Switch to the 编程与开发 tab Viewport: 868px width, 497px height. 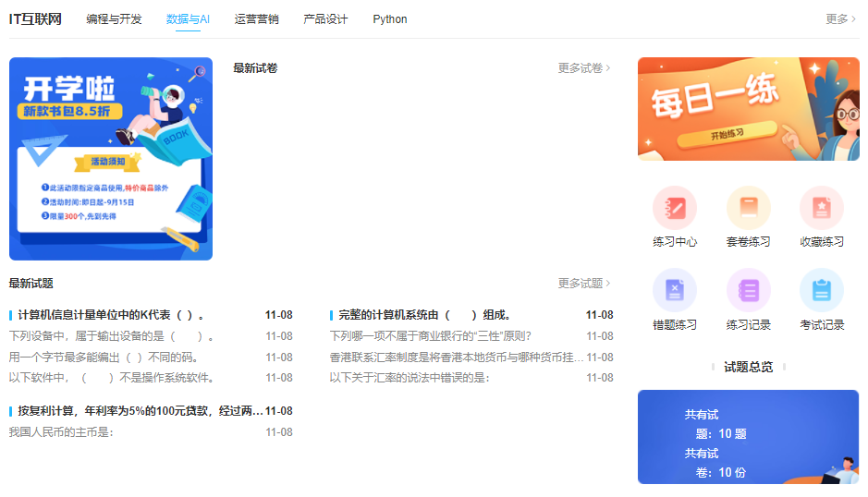(114, 19)
